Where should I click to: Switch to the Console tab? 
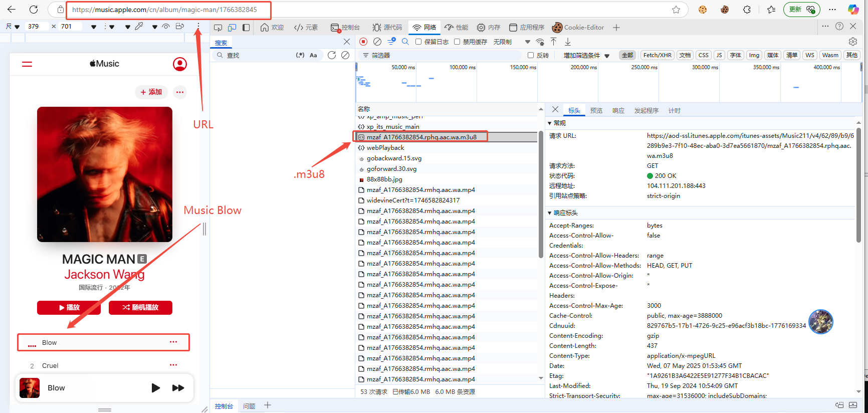(345, 28)
